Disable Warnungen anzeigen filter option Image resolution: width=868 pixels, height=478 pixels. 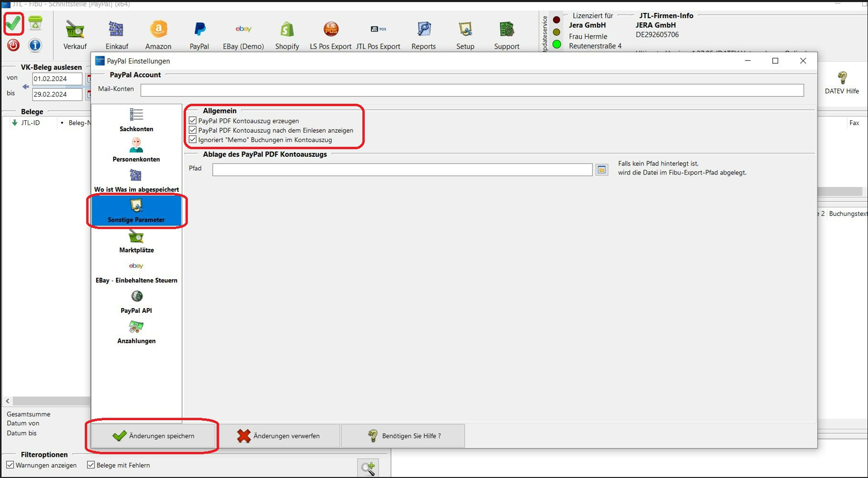pyautogui.click(x=10, y=465)
